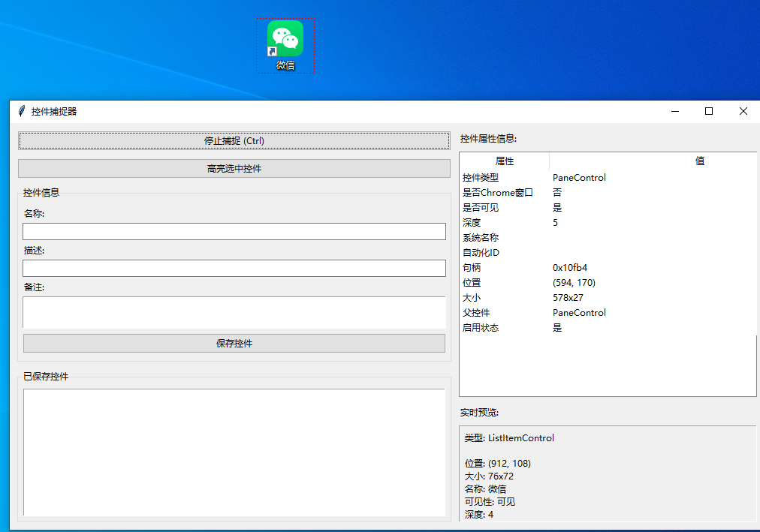The width and height of the screenshot is (760, 532).
Task: Click 大小: 76x72 in live preview
Action: 489,476
